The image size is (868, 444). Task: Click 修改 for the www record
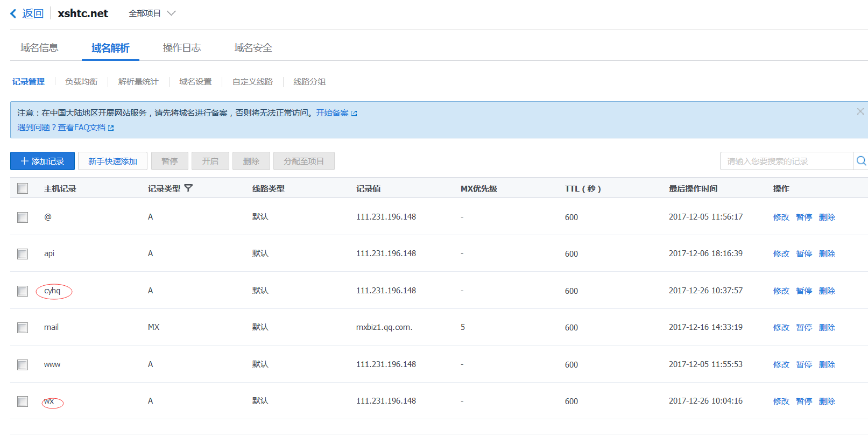(781, 365)
